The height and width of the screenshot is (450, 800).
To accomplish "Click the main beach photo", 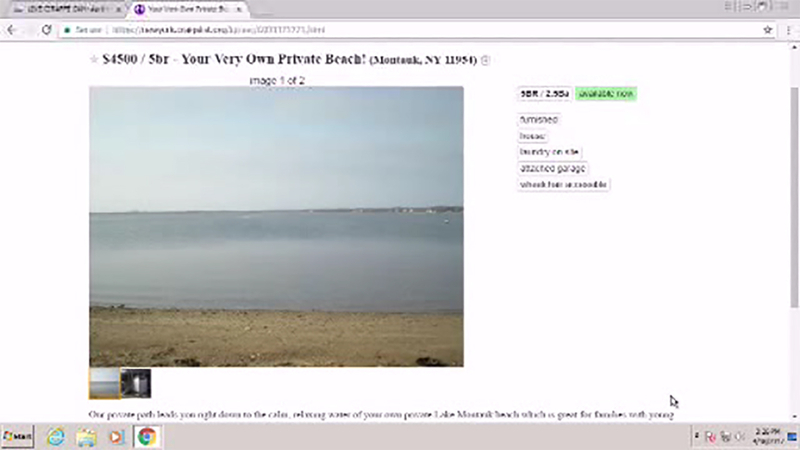I will tap(277, 227).
